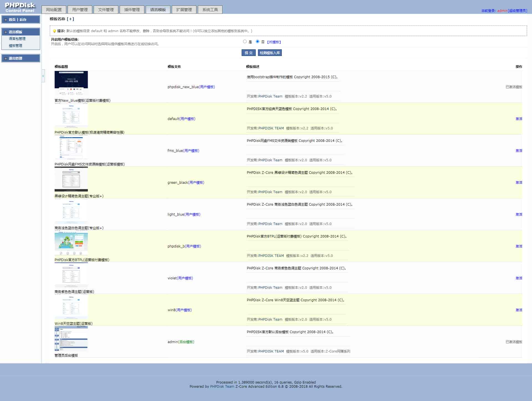Collapse the 语言模板 sidebar section icon

tap(6, 32)
